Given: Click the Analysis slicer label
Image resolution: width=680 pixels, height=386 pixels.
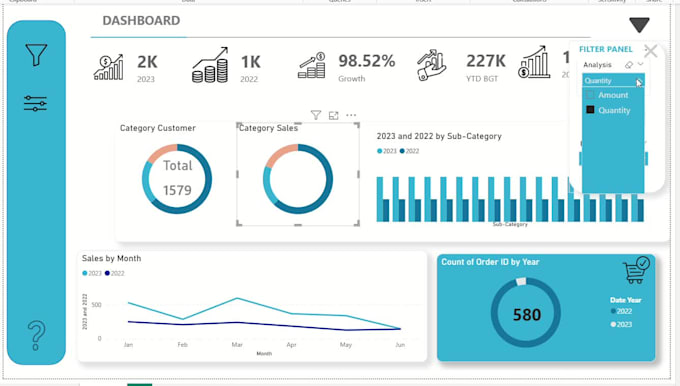Looking at the screenshot, I should coord(597,65).
